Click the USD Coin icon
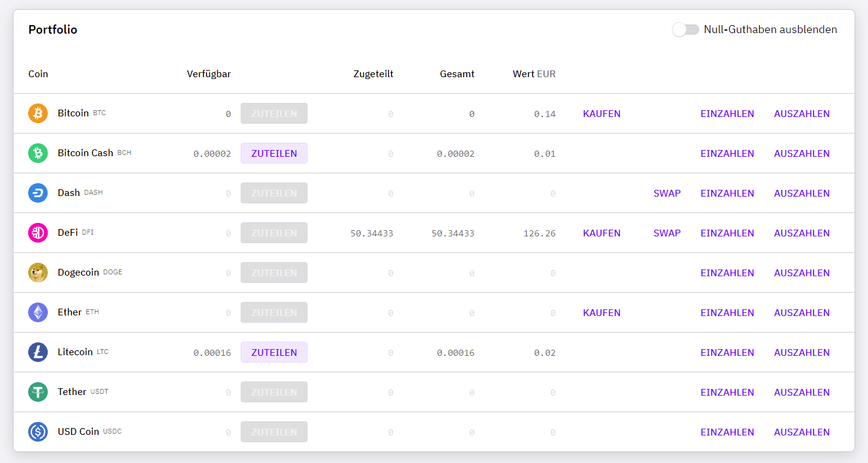The width and height of the screenshot is (868, 463). point(38,432)
